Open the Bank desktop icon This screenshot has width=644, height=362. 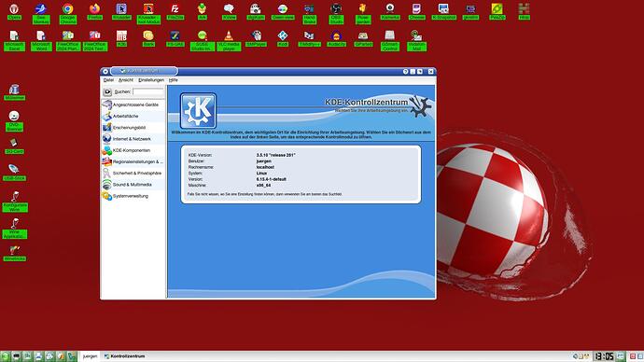[148, 38]
